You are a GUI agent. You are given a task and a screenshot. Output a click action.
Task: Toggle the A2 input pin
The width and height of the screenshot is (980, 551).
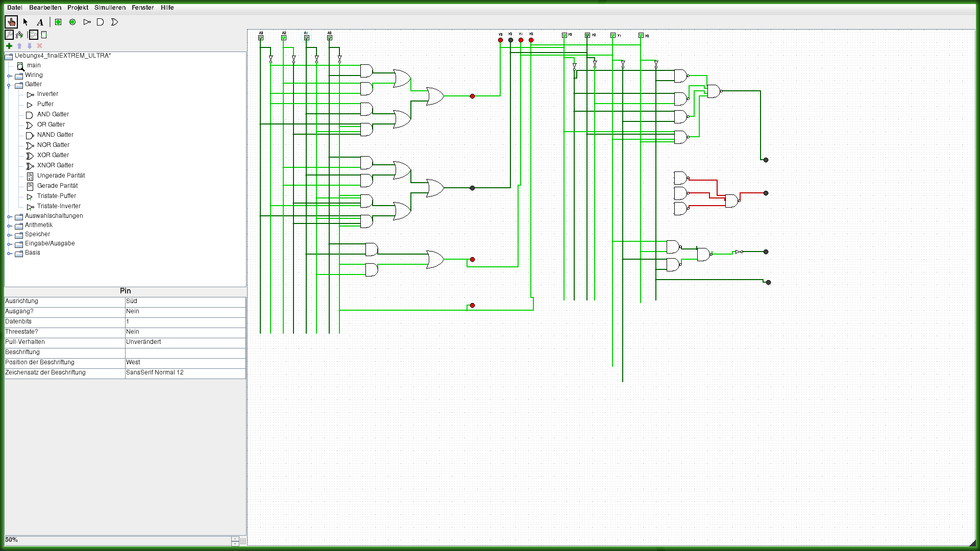click(x=284, y=38)
